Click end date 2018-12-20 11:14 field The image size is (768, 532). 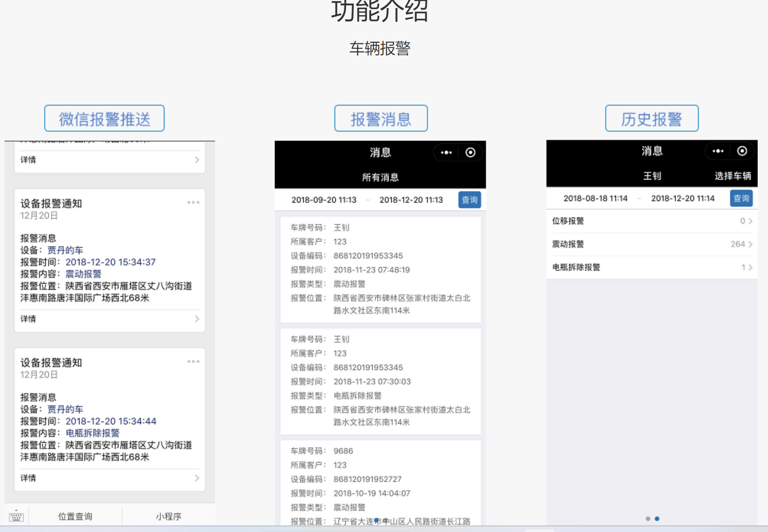683,198
